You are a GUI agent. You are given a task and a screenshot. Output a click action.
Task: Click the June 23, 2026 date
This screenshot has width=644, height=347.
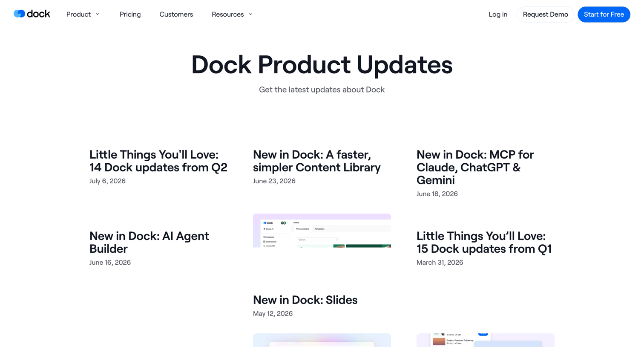274,181
